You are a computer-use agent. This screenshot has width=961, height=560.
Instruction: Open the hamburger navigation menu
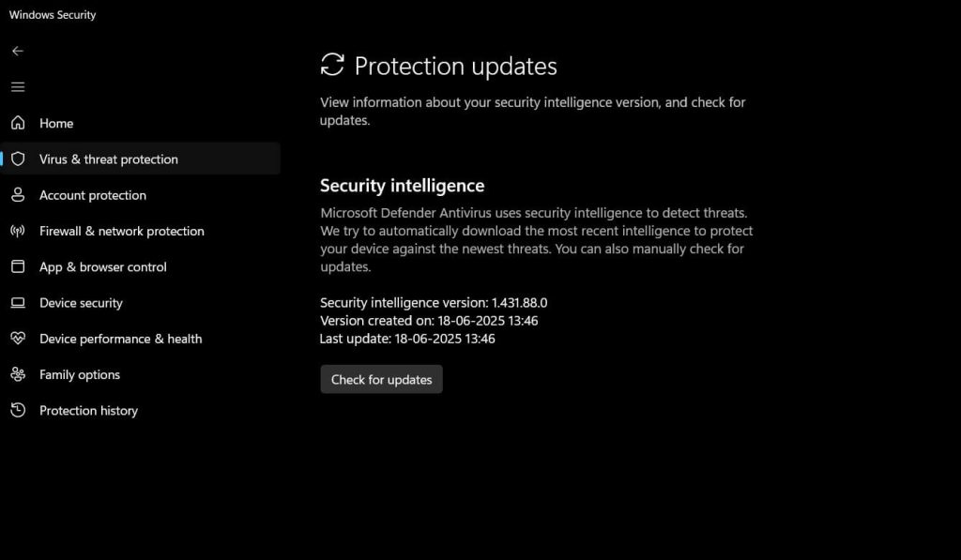click(x=18, y=86)
